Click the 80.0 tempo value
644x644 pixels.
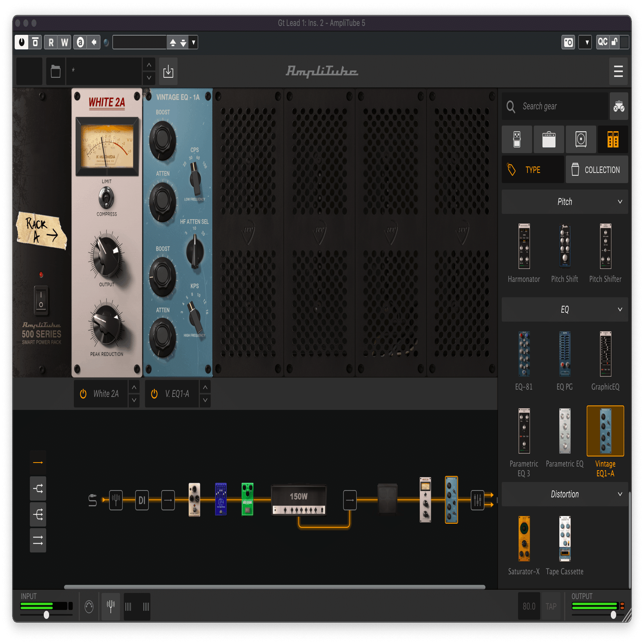tap(529, 606)
